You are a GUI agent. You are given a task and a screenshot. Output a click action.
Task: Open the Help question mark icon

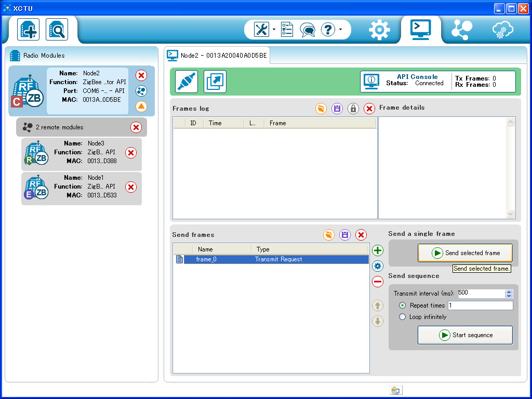[328, 30]
